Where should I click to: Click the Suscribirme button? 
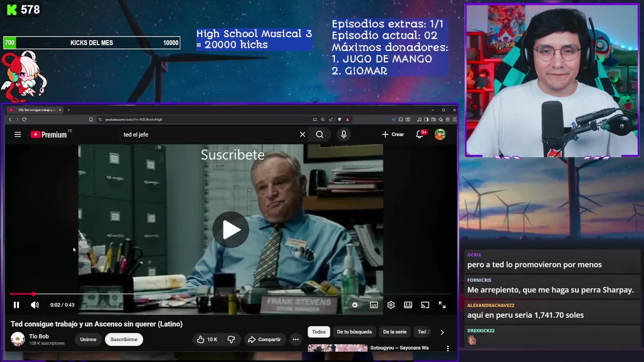[x=124, y=339]
